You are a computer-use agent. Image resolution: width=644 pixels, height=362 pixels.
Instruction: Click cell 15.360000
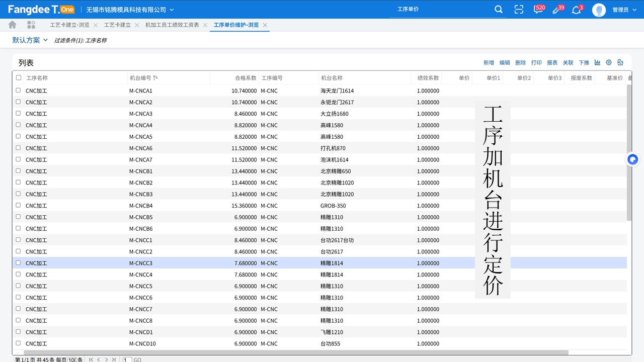[x=244, y=206]
